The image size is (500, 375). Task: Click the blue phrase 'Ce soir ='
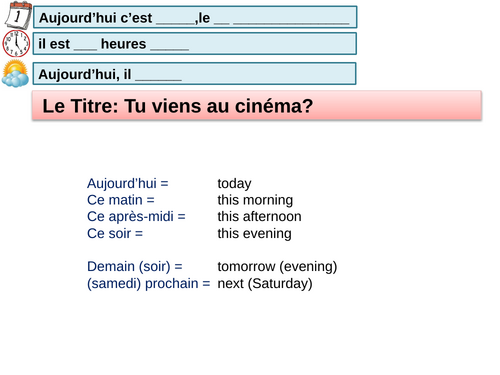[x=115, y=234]
